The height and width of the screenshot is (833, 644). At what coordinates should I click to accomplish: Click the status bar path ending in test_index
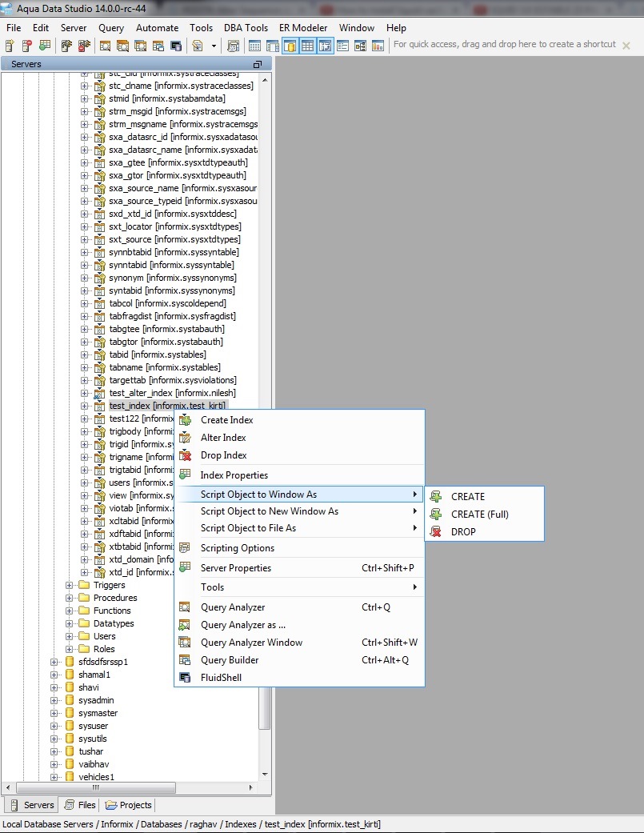(192, 824)
